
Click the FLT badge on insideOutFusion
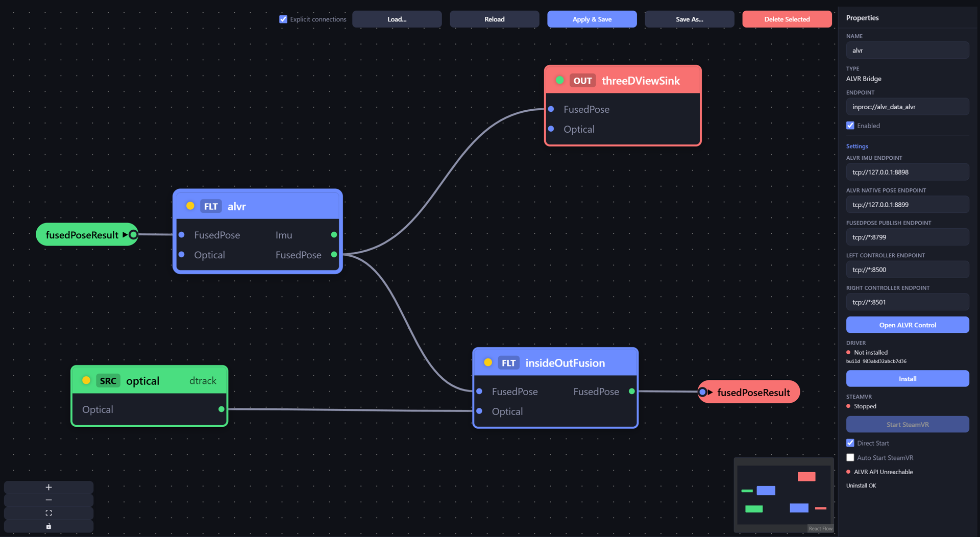[508, 363]
